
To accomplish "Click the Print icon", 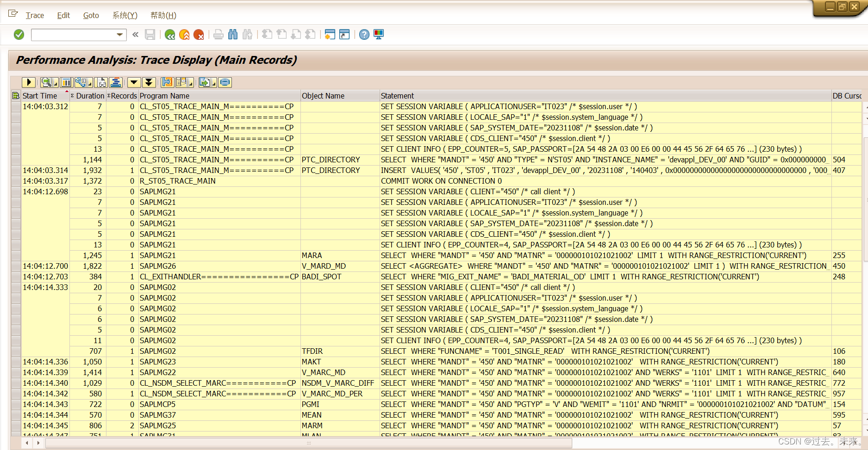I will coord(219,35).
